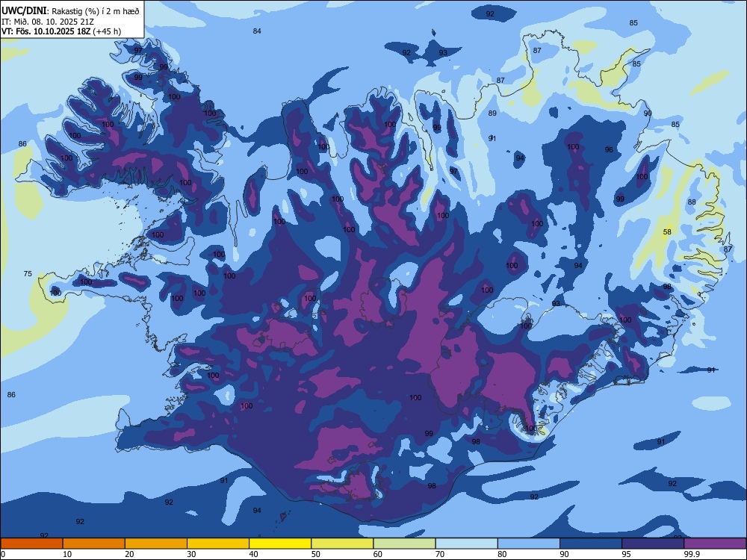Click the '84' humidity value on the map
This screenshot has width=747, height=560.
(x=257, y=31)
